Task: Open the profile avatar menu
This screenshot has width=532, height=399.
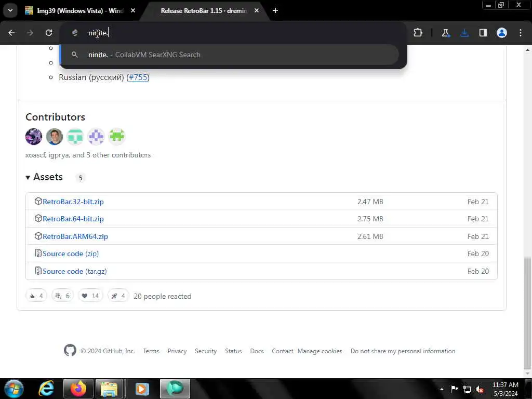Action: [x=502, y=33]
